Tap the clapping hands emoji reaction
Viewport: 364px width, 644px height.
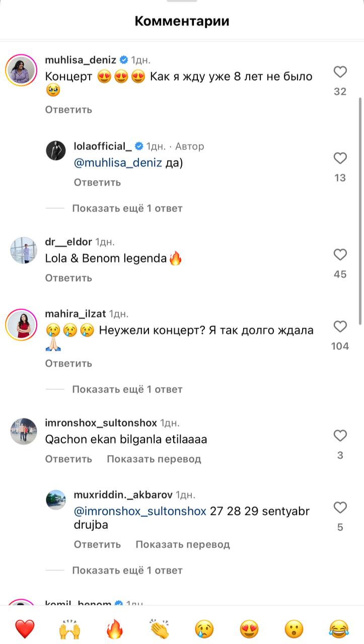(160, 629)
